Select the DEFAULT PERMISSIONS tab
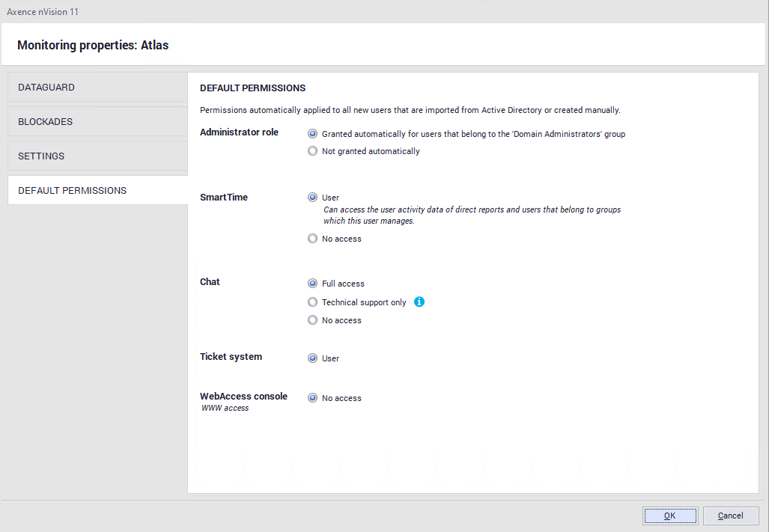Screen dimensions: 769x532 97,191
